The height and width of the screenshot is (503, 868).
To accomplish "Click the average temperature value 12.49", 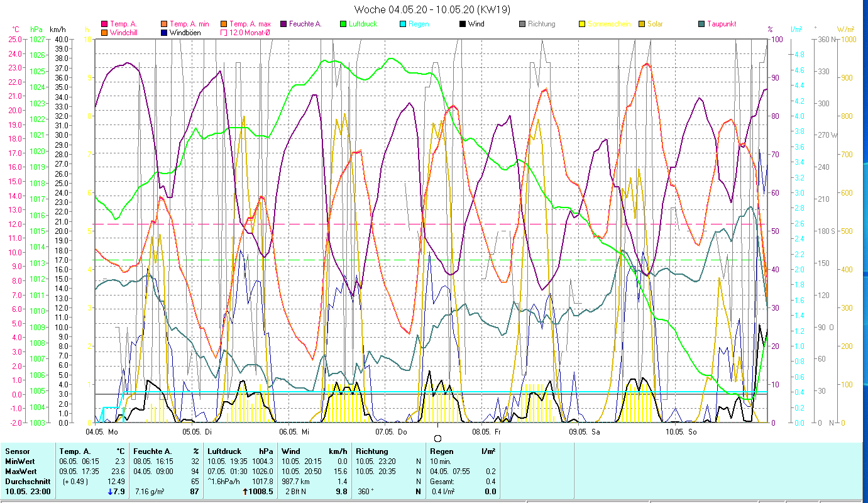I will 117,482.
